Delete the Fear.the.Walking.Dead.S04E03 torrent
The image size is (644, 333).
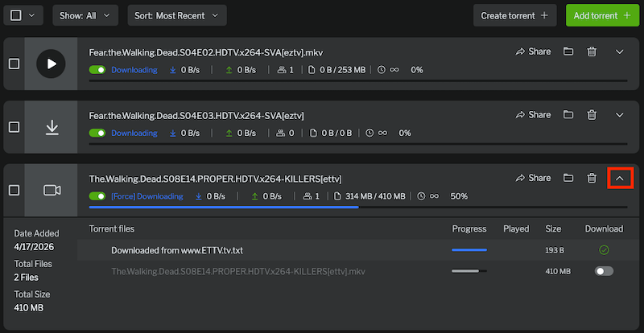pyautogui.click(x=592, y=115)
